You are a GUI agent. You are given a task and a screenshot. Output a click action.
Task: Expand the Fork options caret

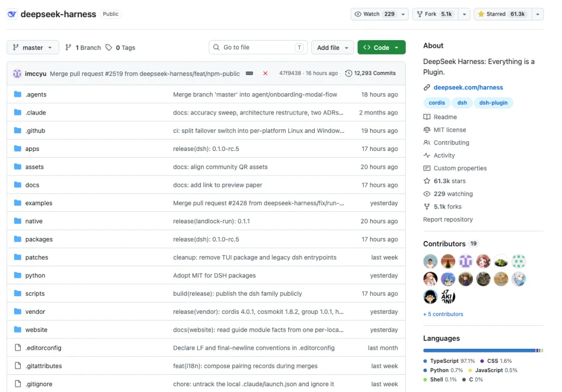(x=464, y=14)
